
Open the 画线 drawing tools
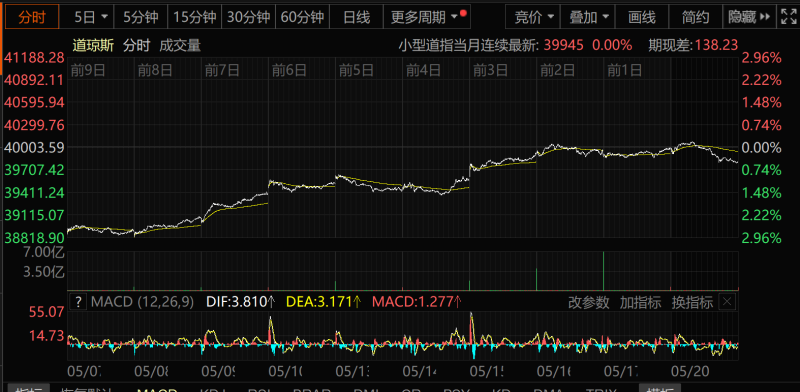point(641,17)
